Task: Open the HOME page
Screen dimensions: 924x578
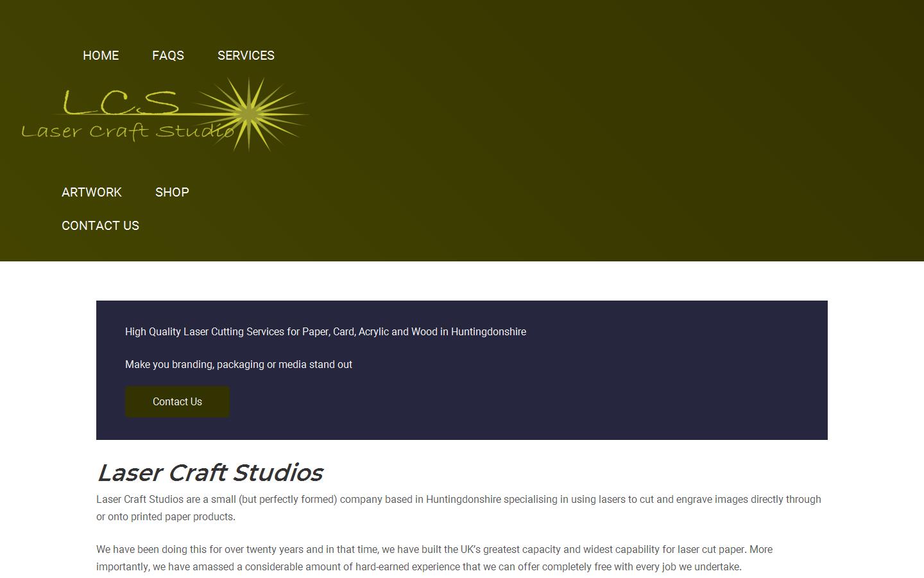Action: pyautogui.click(x=101, y=56)
